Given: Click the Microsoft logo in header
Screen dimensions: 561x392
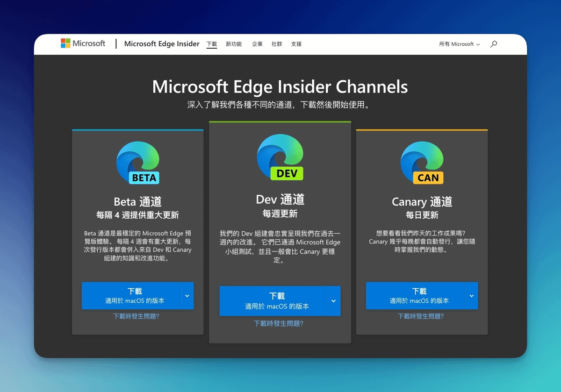Looking at the screenshot, I should pyautogui.click(x=83, y=44).
